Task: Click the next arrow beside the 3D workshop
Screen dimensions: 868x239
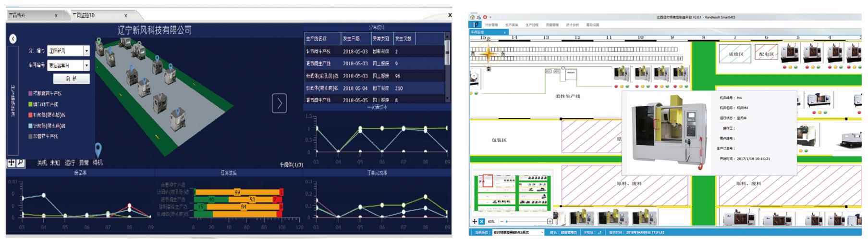Action: click(x=279, y=103)
